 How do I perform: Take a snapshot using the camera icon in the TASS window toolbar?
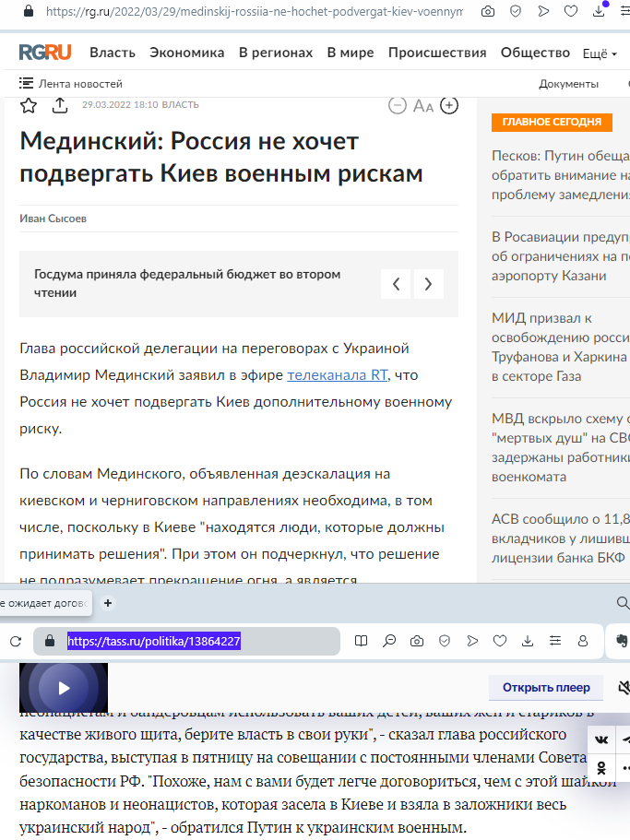coord(417,641)
